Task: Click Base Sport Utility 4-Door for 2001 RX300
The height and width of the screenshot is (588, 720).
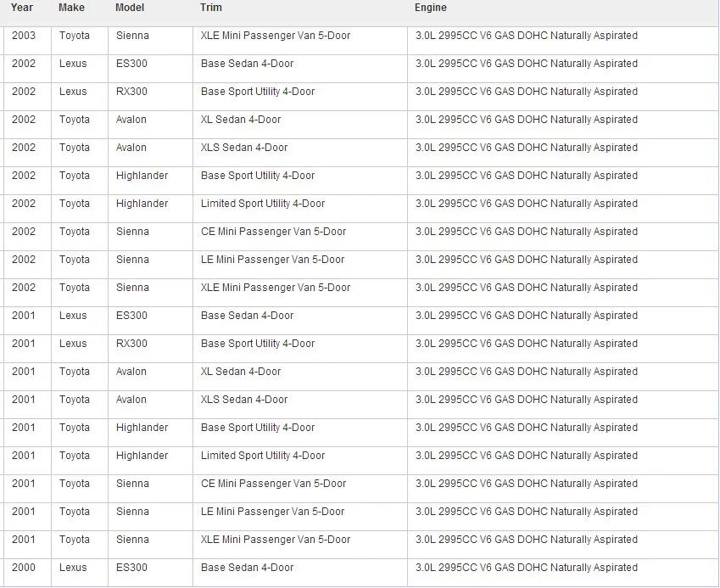Action: pyautogui.click(x=258, y=344)
